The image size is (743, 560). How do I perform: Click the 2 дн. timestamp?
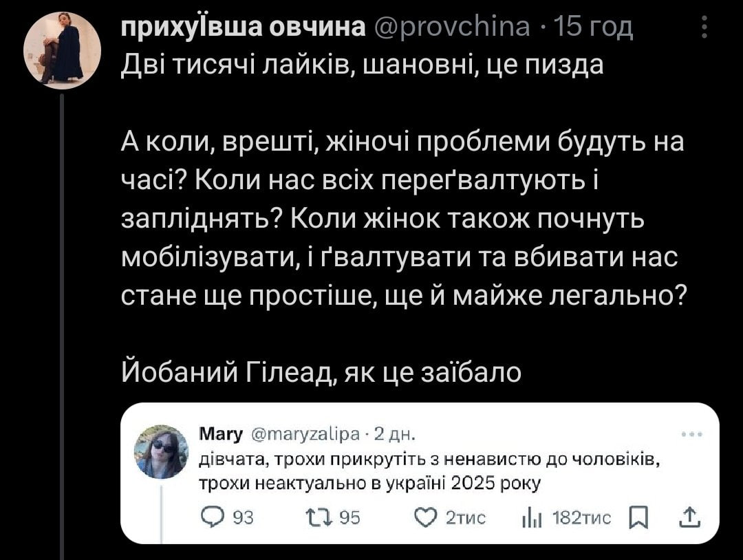(x=395, y=434)
